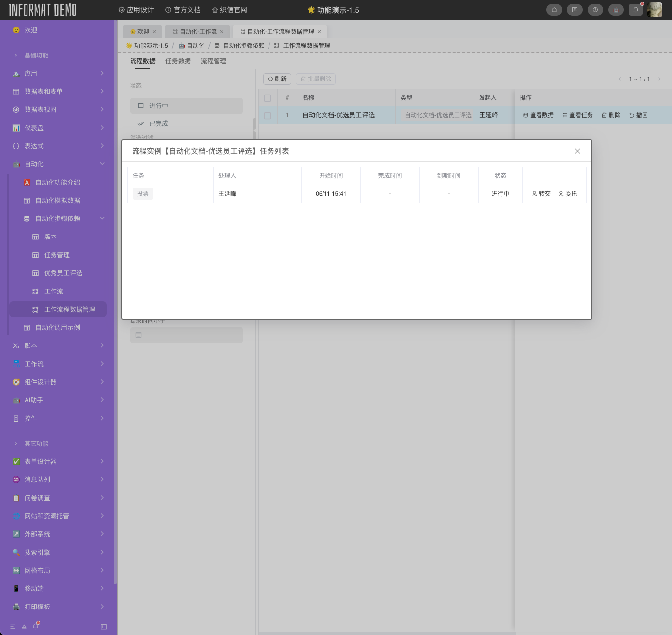
Task: Click the robot assistant icon in header
Action: click(x=616, y=10)
